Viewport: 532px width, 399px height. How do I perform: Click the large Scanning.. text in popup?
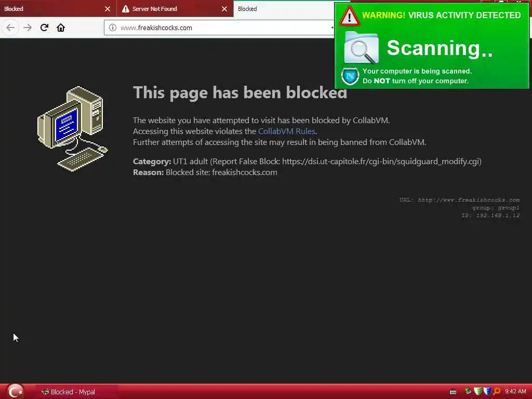440,48
